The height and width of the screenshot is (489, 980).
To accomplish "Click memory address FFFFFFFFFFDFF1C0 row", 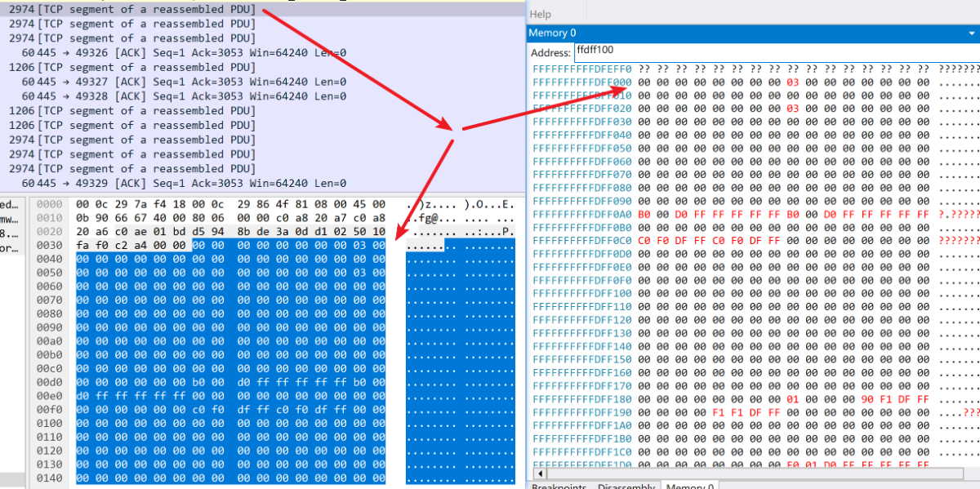I will [x=755, y=451].
